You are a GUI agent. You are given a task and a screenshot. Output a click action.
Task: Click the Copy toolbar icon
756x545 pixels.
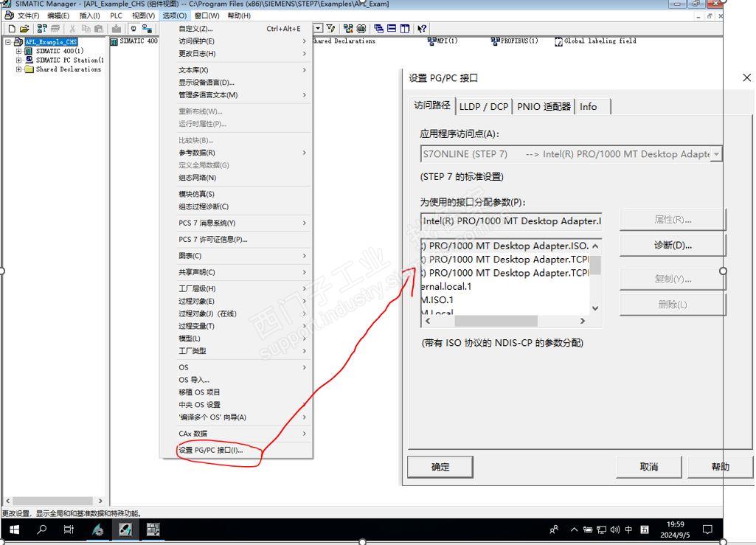coord(86,29)
